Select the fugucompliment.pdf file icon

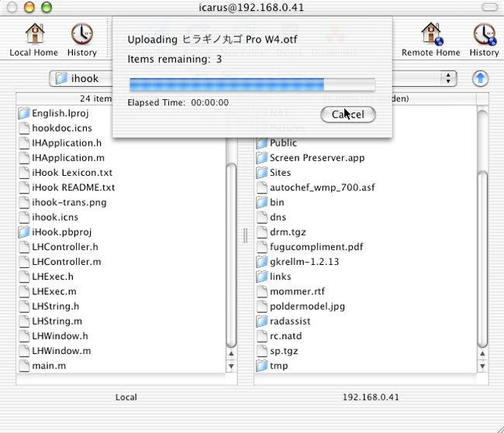262,246
